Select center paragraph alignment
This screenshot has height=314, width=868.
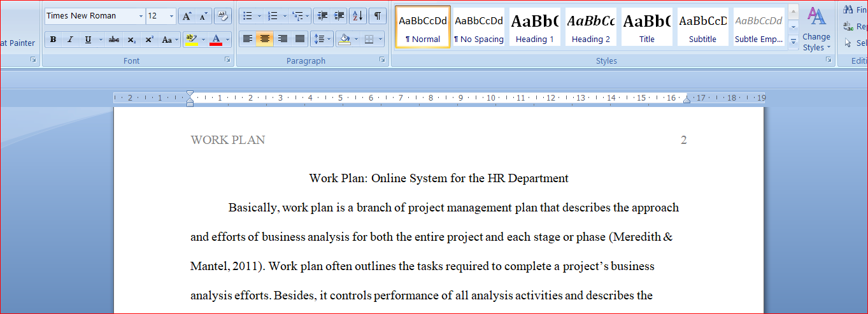pos(265,39)
